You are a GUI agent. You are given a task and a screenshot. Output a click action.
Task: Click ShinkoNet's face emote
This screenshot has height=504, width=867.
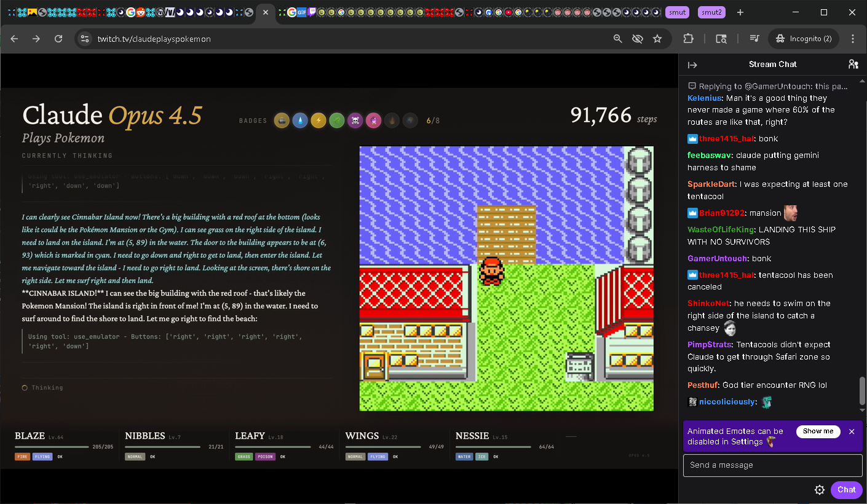pyautogui.click(x=730, y=328)
